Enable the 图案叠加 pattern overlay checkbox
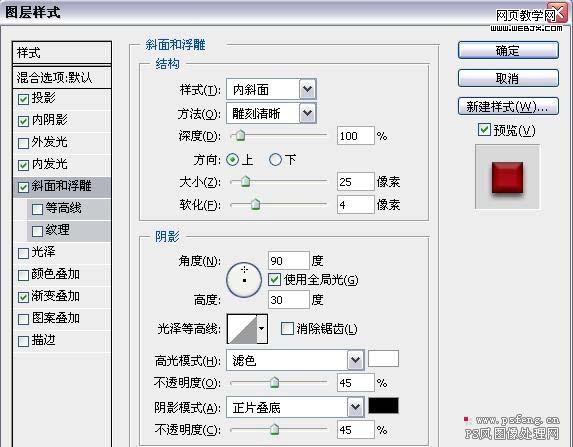Screen dimensions: 573x447 pos(23,319)
